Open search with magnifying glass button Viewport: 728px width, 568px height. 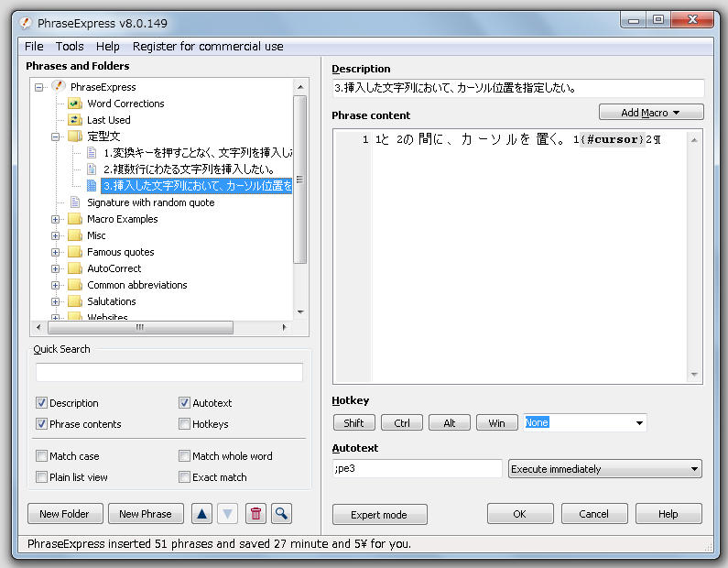pos(281,514)
